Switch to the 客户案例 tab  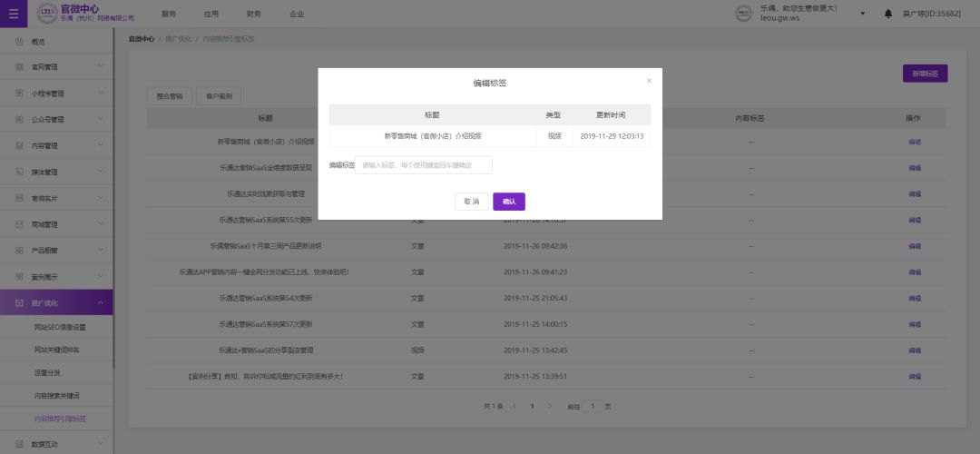[219, 95]
